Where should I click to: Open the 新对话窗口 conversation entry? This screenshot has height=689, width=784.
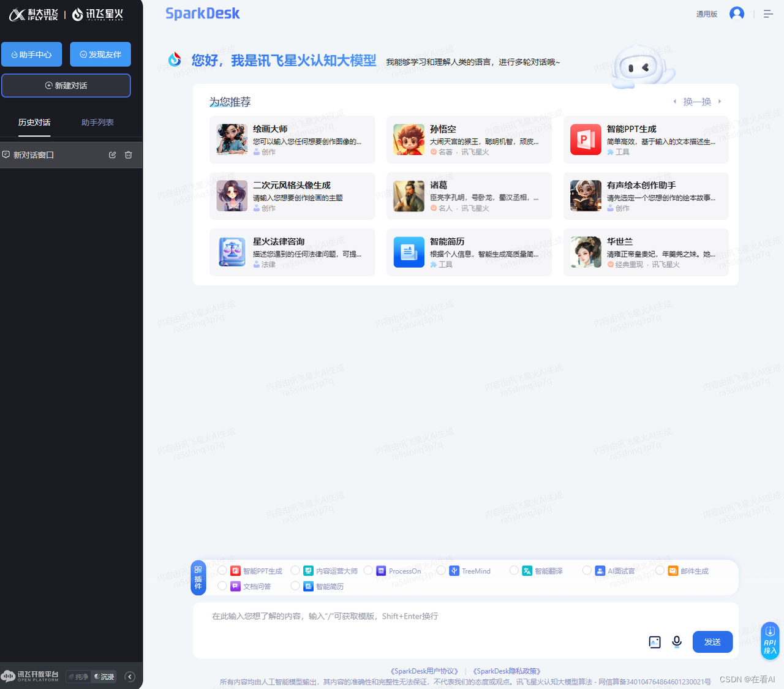tap(71, 155)
